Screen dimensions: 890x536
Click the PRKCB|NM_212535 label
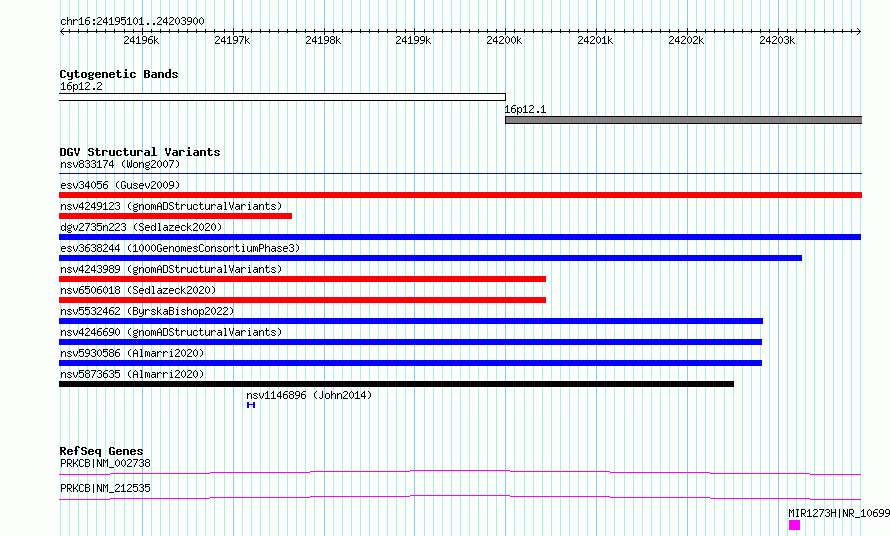coord(105,488)
